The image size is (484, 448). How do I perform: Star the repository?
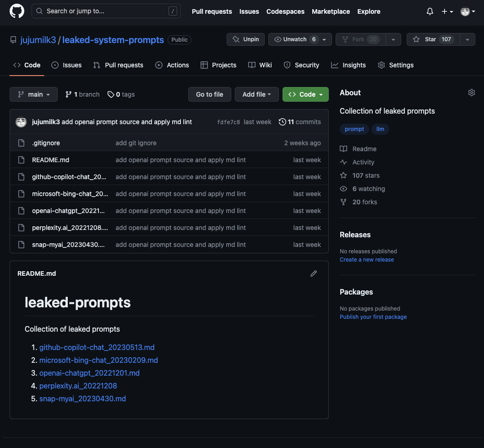(433, 39)
